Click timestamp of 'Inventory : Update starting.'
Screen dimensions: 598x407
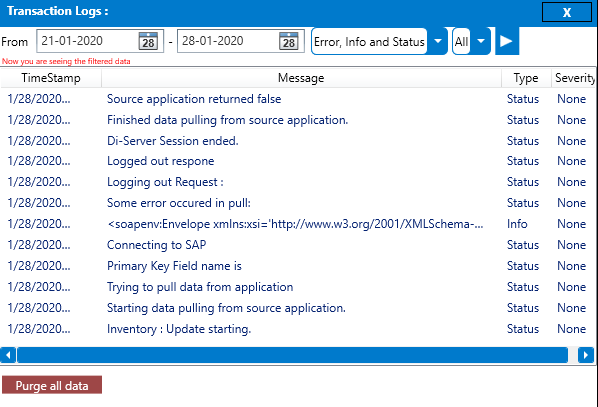39,329
